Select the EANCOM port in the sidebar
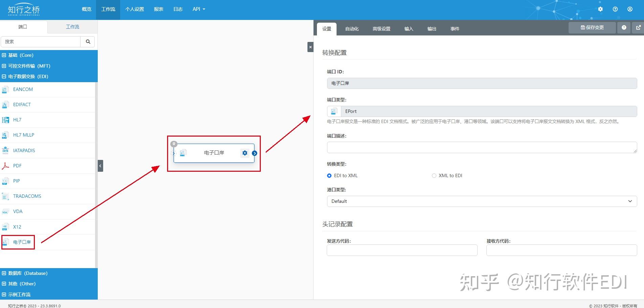This screenshot has width=644, height=308. 23,89
